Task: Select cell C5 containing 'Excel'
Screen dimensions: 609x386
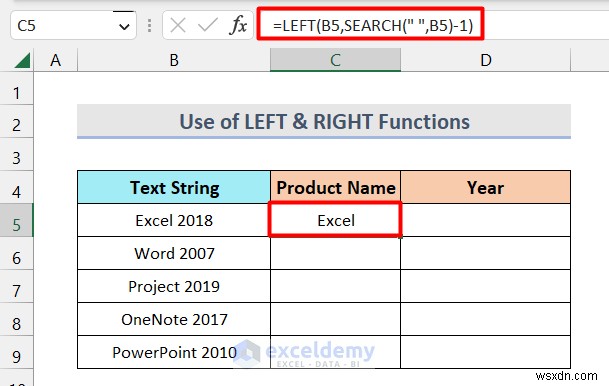Action: (x=336, y=220)
